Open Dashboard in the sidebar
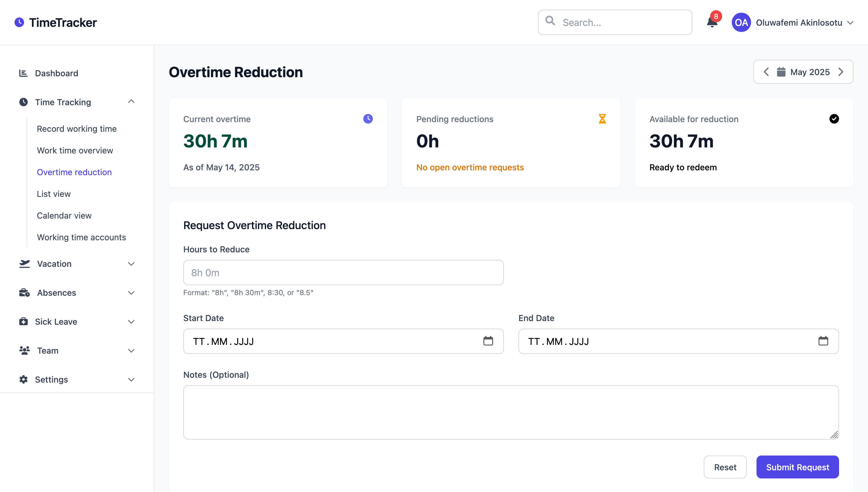 56,73
